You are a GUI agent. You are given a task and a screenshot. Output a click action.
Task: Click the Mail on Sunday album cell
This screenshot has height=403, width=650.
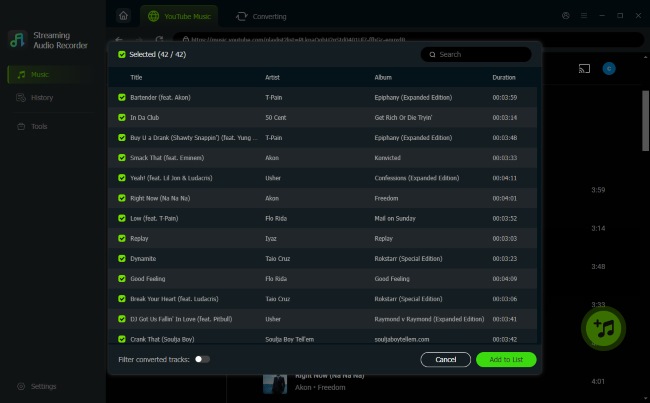tap(395, 218)
